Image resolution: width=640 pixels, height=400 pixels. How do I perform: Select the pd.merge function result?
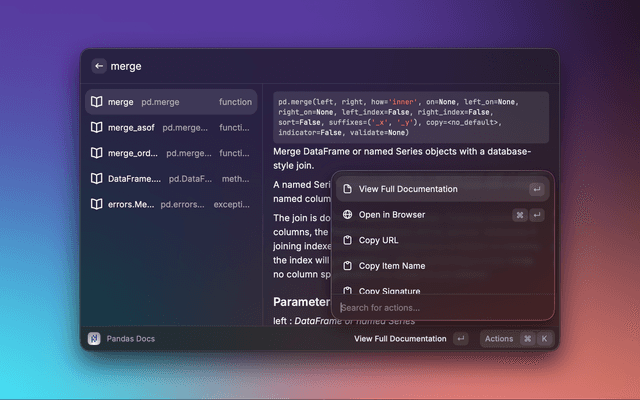[x=170, y=102]
